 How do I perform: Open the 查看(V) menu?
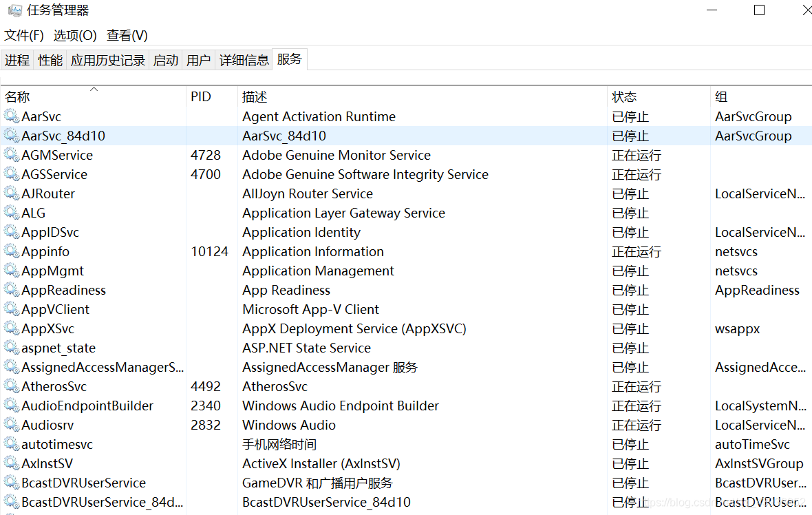click(x=127, y=35)
